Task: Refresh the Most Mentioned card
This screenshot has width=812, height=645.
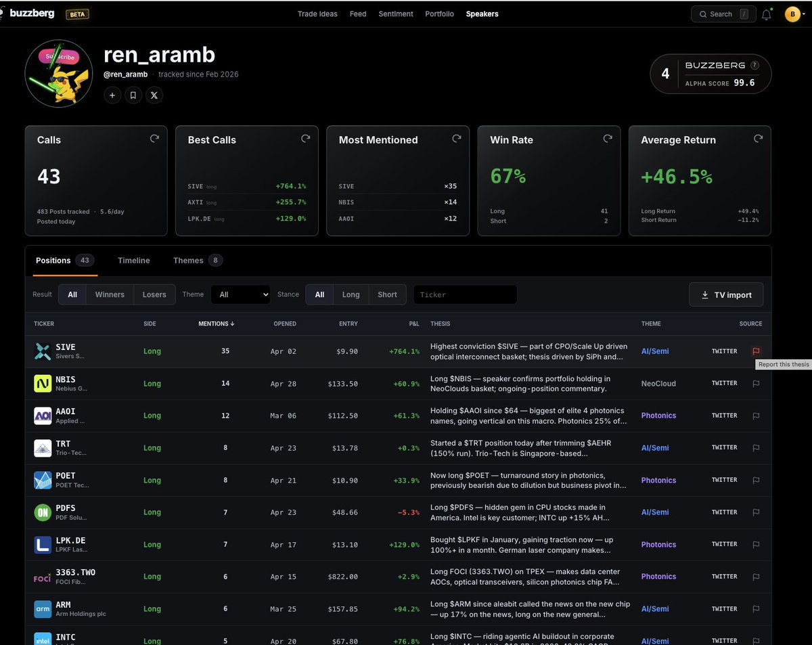Action: point(457,138)
